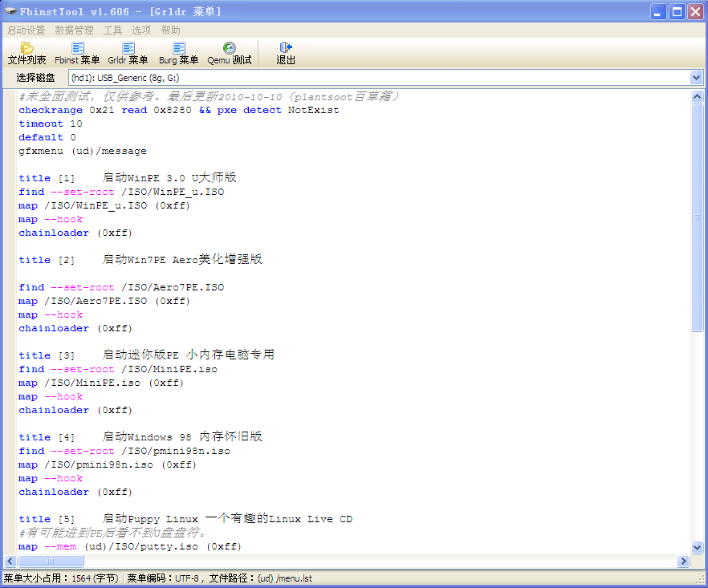
Task: Open the 启动设置 menu
Action: click(26, 30)
